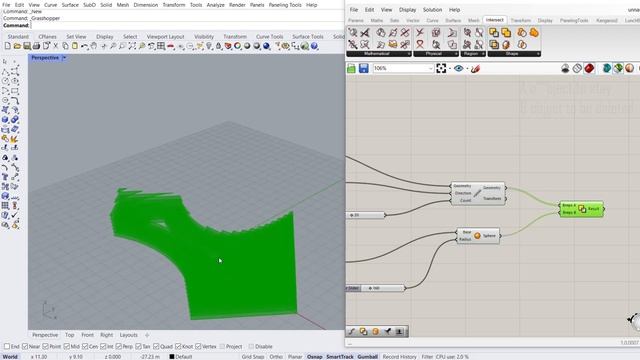640x360 pixels.
Task: Click Record History in status bar
Action: [x=399, y=356]
